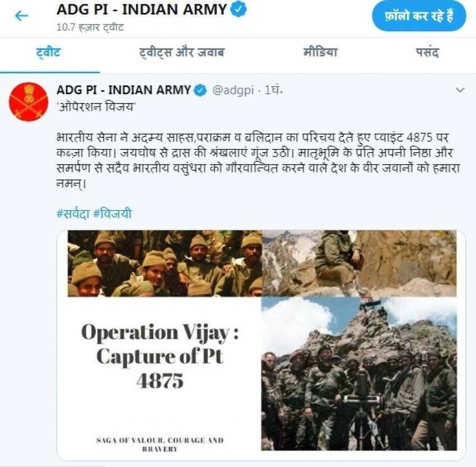Select the 'मीडिया' tab
Screen dimensions: 476x467
pyautogui.click(x=320, y=52)
